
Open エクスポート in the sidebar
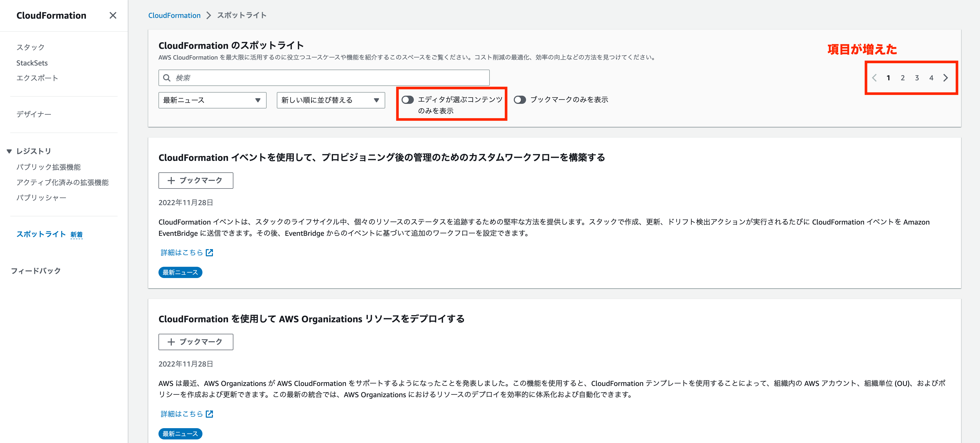(x=37, y=78)
